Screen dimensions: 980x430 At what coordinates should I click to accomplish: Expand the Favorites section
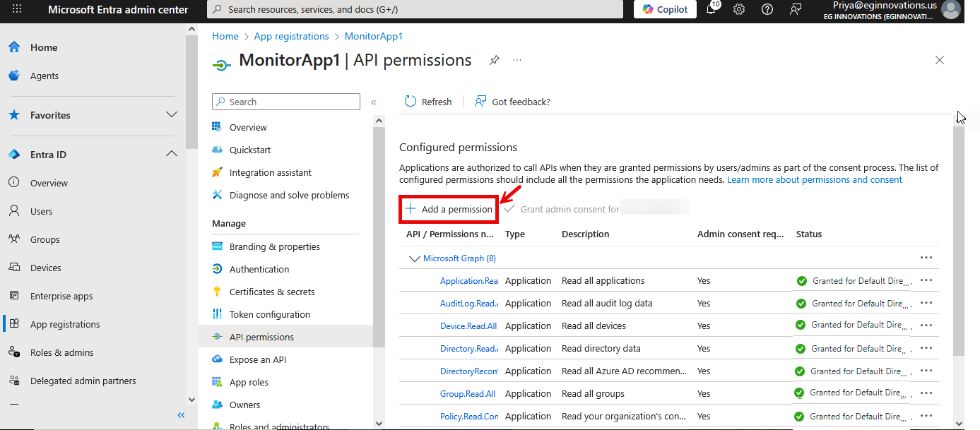(x=171, y=114)
